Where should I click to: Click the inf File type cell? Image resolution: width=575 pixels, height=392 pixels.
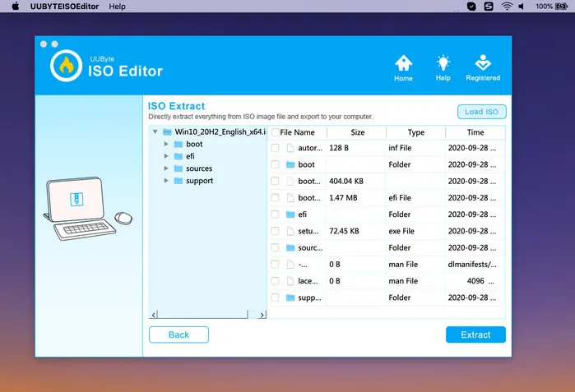coord(400,148)
